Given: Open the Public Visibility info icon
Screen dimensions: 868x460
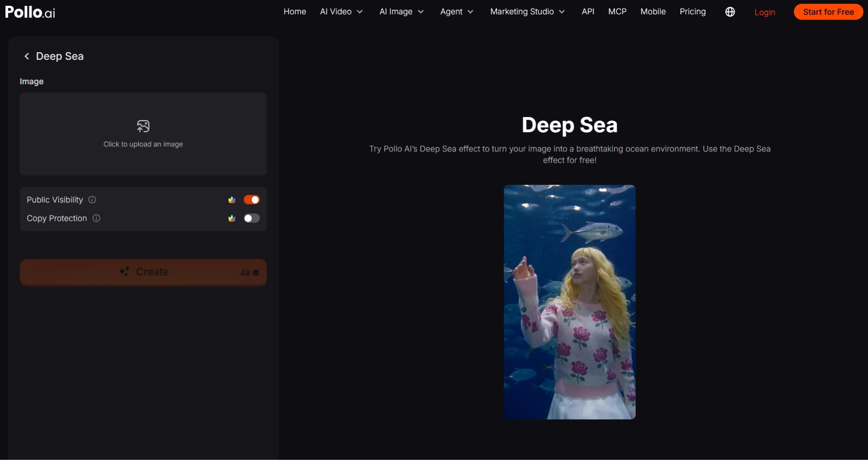Looking at the screenshot, I should pyautogui.click(x=92, y=200).
